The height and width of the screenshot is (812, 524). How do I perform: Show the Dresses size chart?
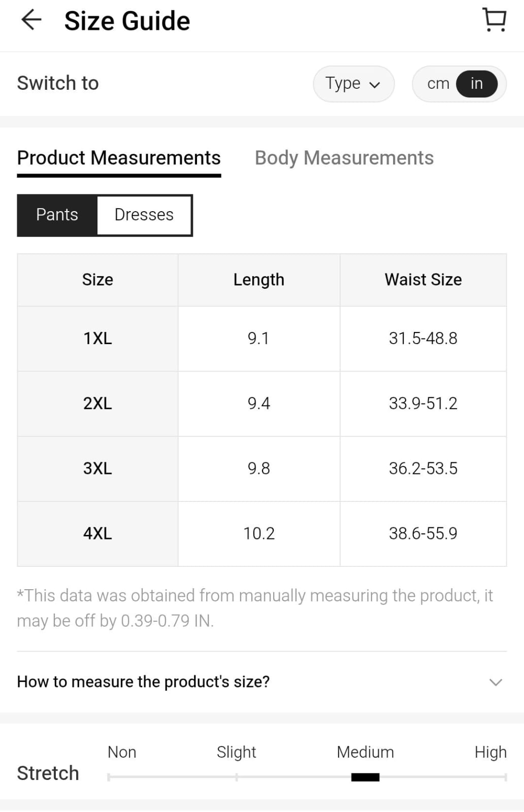tap(144, 215)
